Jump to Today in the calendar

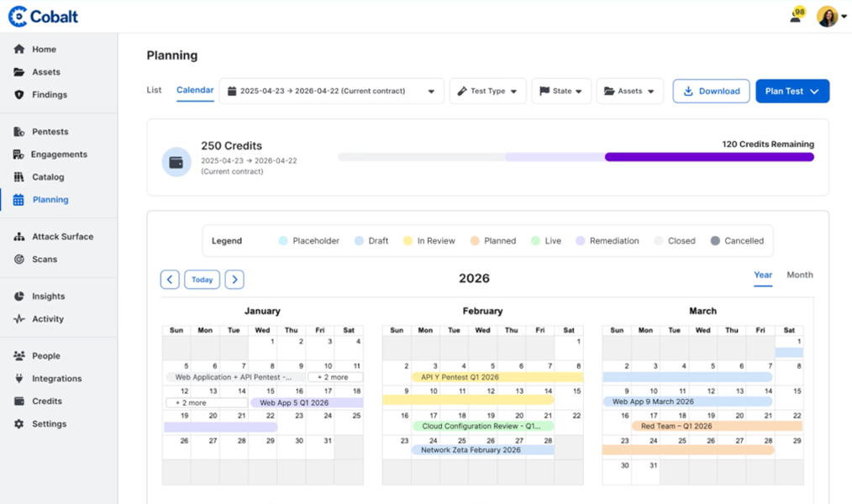(x=201, y=279)
